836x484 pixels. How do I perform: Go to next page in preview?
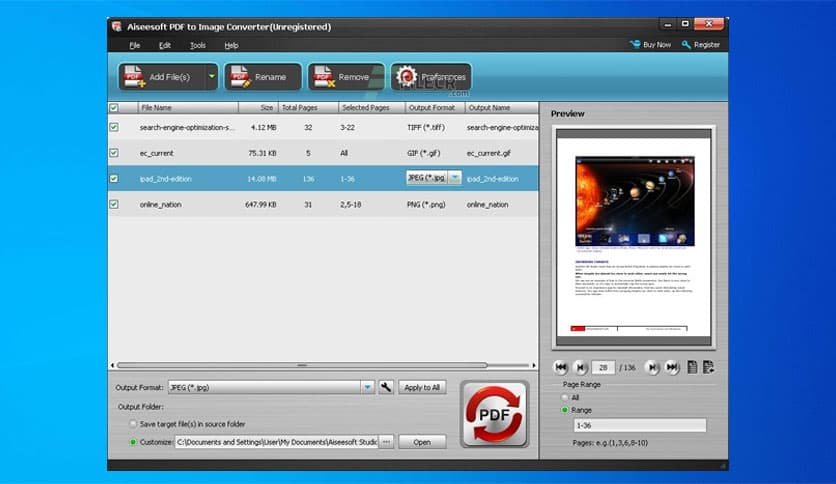tap(652, 367)
